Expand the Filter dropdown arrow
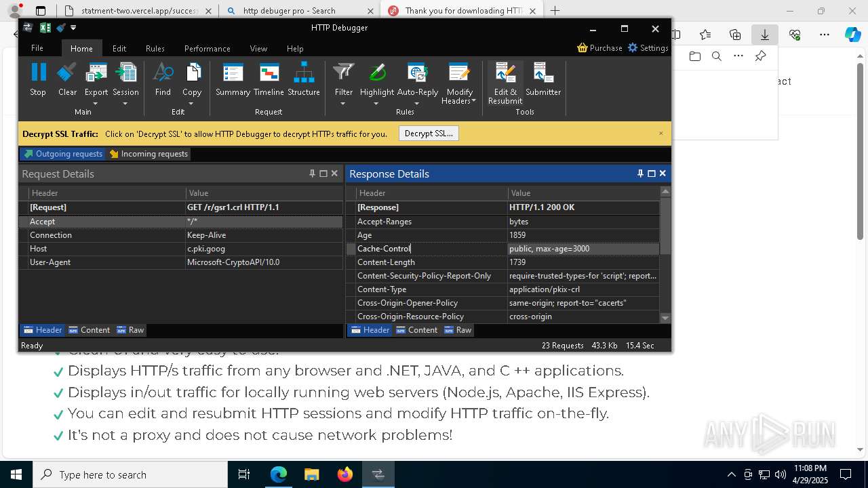Image resolution: width=868 pixels, height=488 pixels. click(343, 104)
